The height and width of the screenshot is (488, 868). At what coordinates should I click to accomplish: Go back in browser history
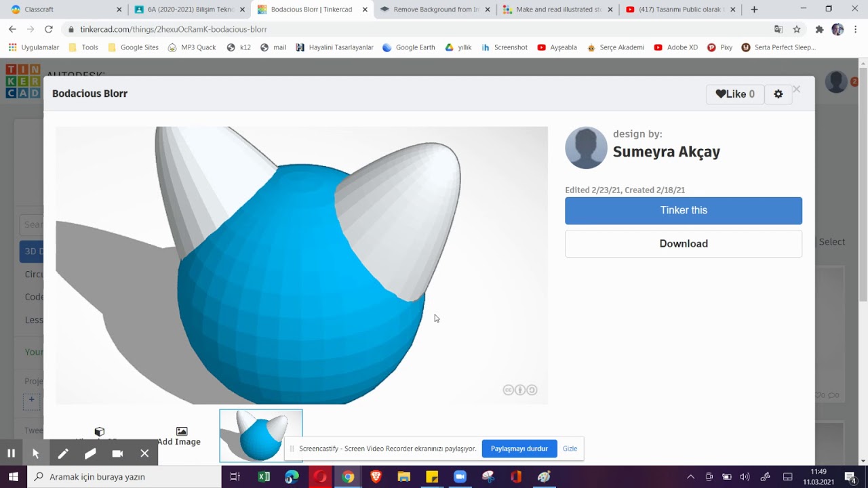click(x=12, y=29)
